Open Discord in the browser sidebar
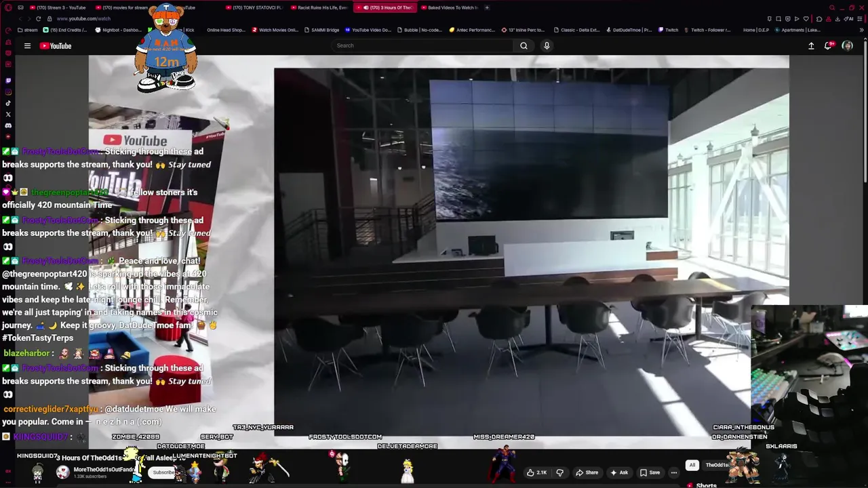Image resolution: width=868 pixels, height=488 pixels. tap(8, 125)
